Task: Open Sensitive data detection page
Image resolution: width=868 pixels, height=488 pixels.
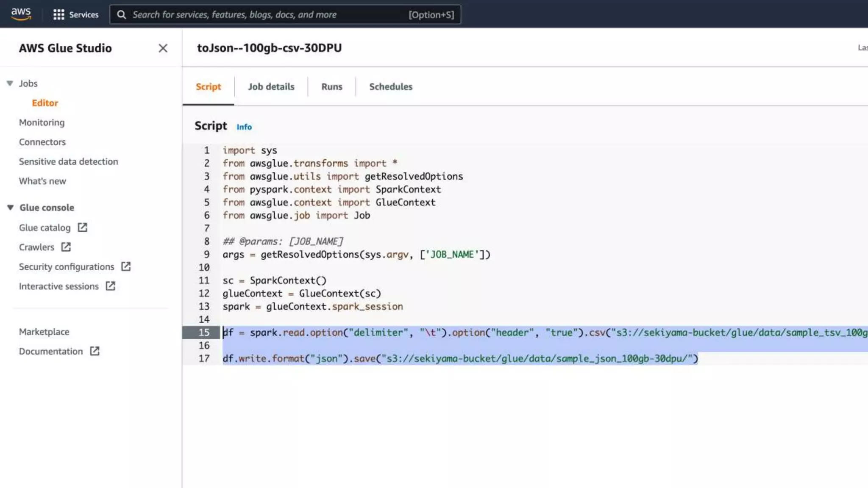Action: click(x=68, y=161)
